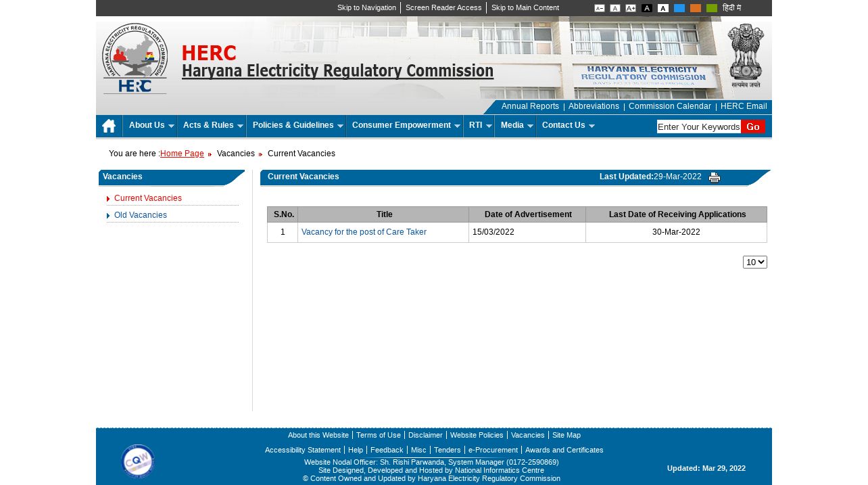Open Terms of Use footer link
Image resolution: width=868 pixels, height=485 pixels.
[379, 435]
